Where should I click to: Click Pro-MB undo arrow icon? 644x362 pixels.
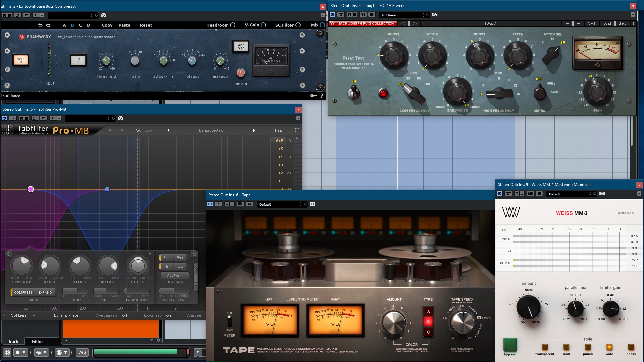pyautogui.click(x=111, y=130)
